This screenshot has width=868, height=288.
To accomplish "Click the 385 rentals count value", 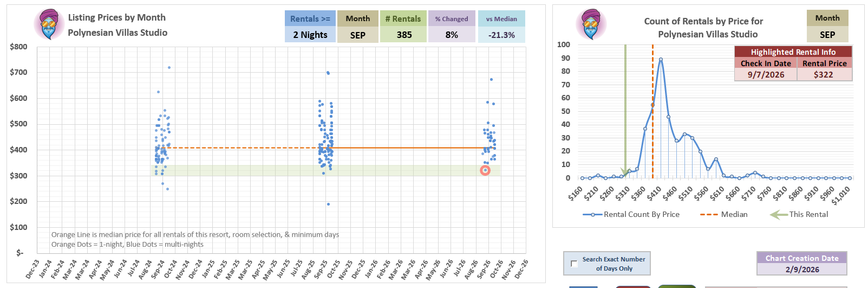I will click(x=404, y=35).
